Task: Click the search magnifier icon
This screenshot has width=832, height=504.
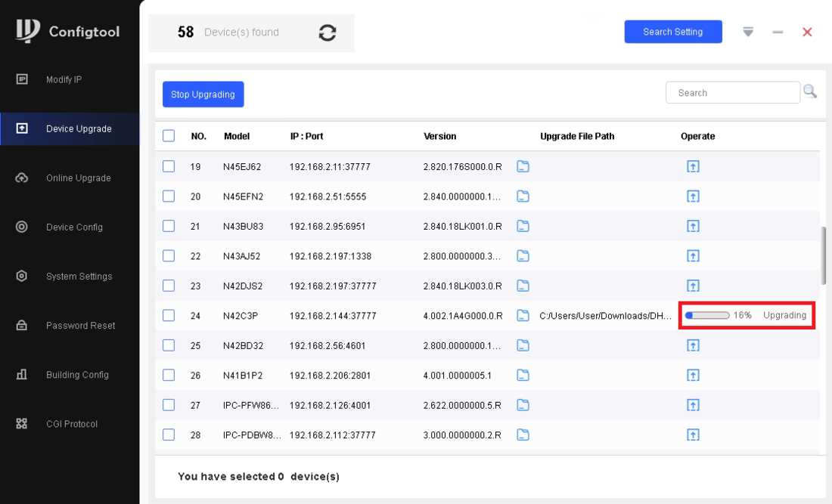Action: pyautogui.click(x=810, y=91)
